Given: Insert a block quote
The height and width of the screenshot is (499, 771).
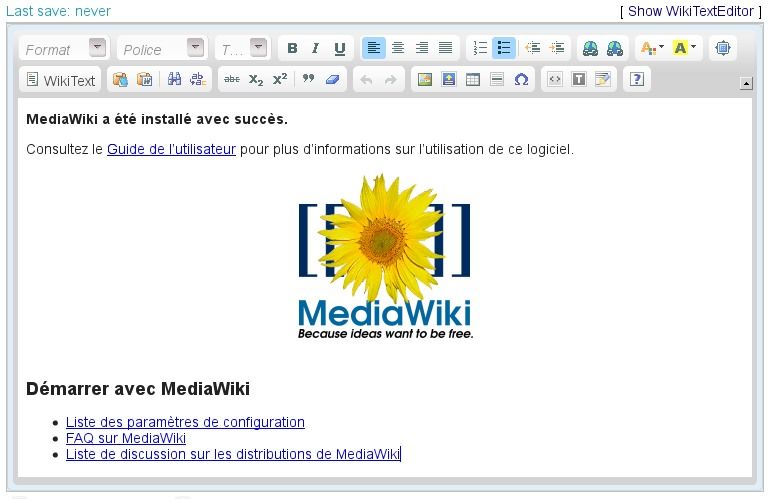Looking at the screenshot, I should click(308, 80).
